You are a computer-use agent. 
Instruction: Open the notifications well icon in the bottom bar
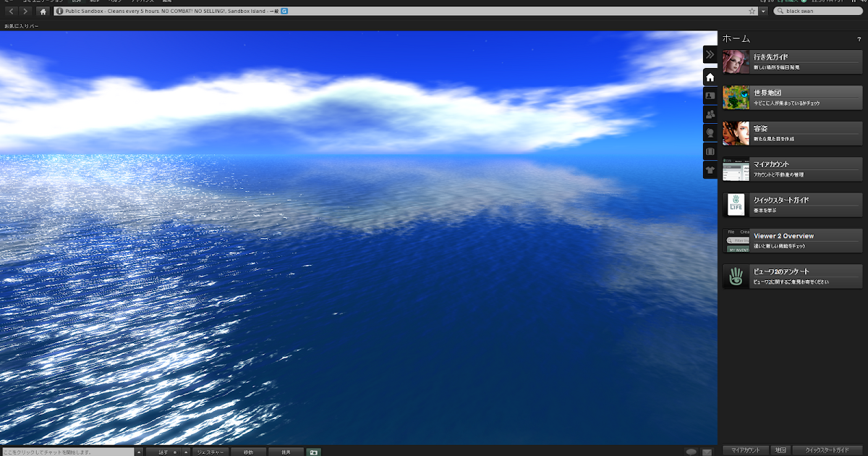click(x=707, y=452)
